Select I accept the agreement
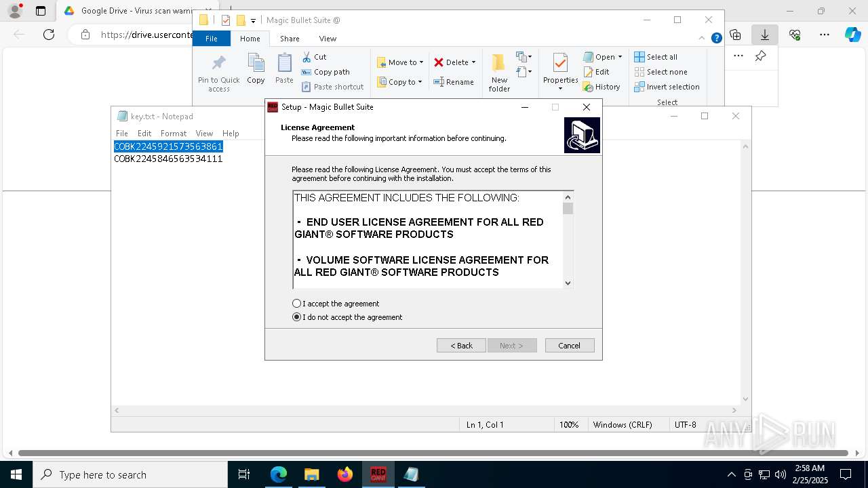Viewport: 868px width, 488px height. (336, 304)
